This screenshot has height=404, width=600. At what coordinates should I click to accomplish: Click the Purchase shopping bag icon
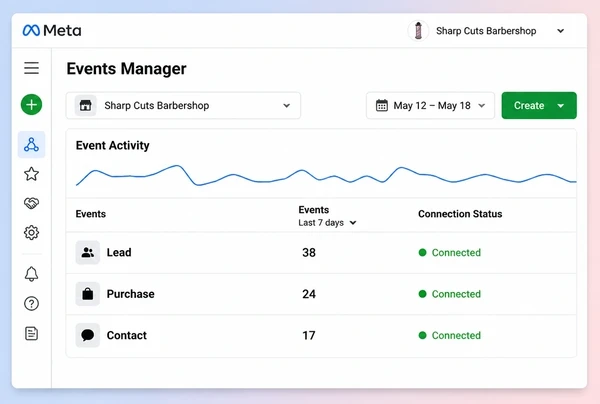pyautogui.click(x=88, y=294)
